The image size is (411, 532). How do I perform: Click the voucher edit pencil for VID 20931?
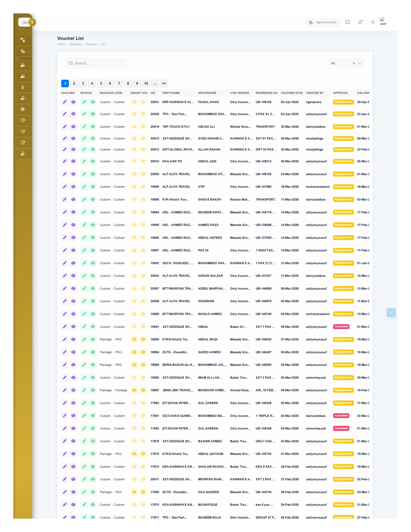[65, 102]
